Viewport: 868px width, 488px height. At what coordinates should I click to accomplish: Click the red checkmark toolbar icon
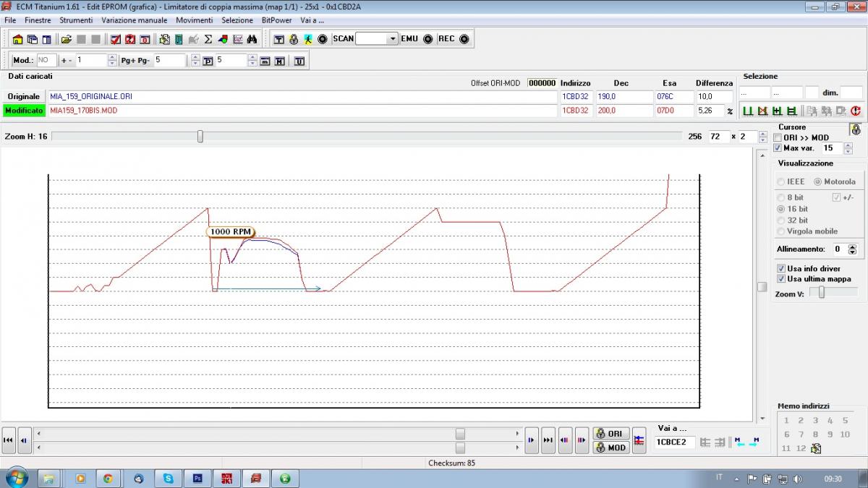(115, 39)
